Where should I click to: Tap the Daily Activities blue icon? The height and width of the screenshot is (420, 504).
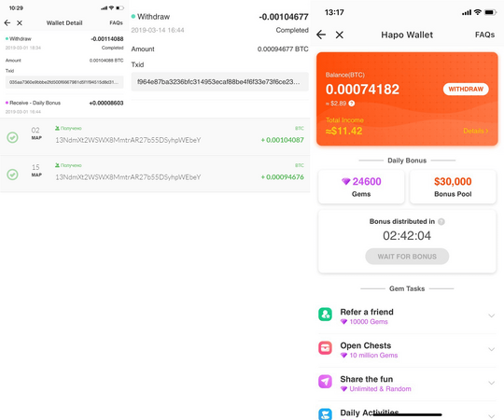(x=325, y=413)
